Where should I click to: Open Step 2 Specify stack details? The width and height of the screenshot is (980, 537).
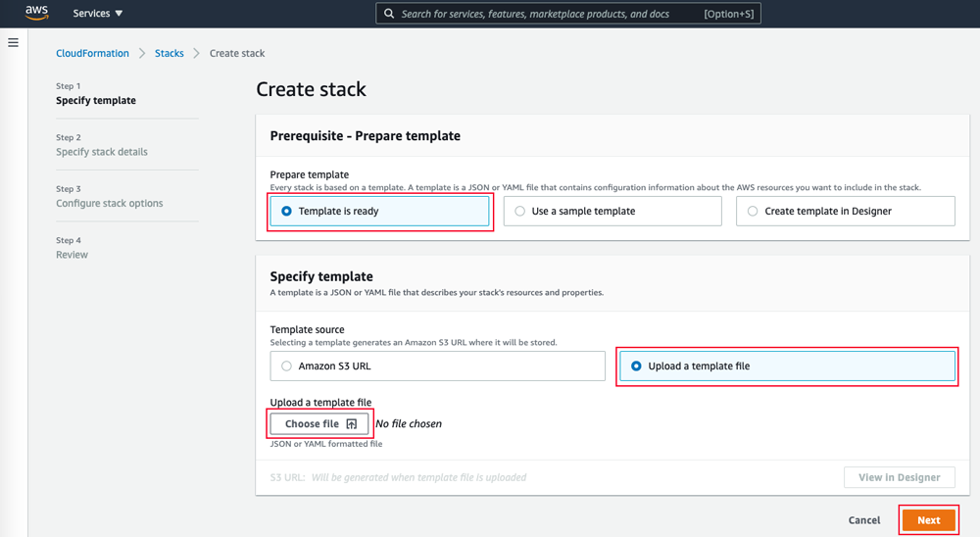[x=102, y=152]
